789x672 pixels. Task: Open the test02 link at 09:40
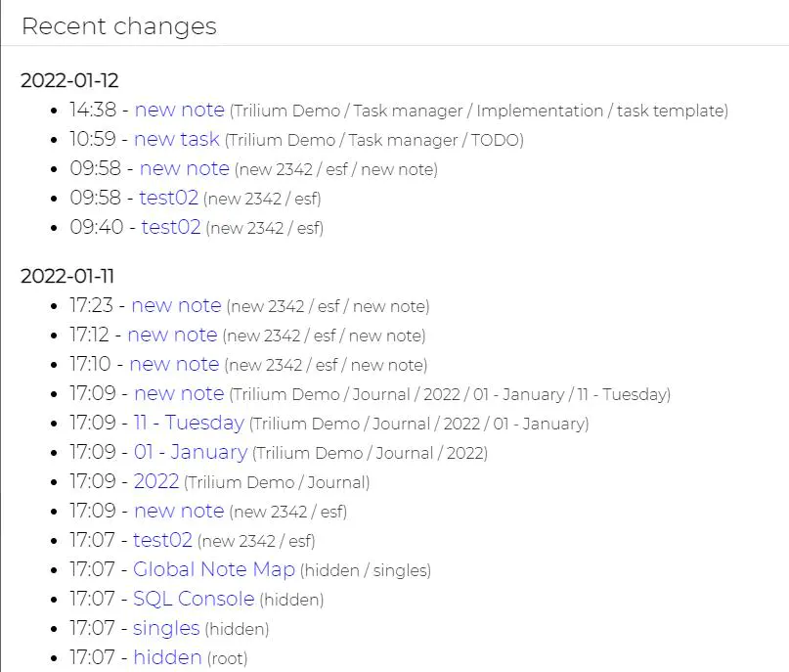(x=170, y=228)
